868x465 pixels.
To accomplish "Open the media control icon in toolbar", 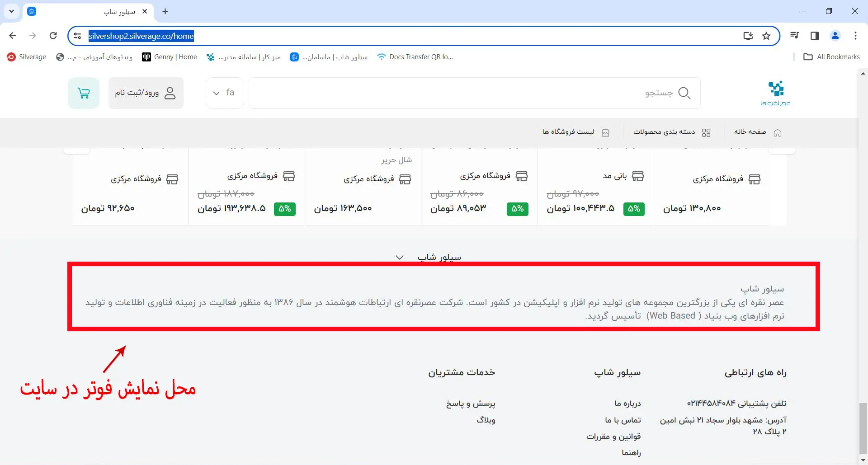I will [x=795, y=36].
